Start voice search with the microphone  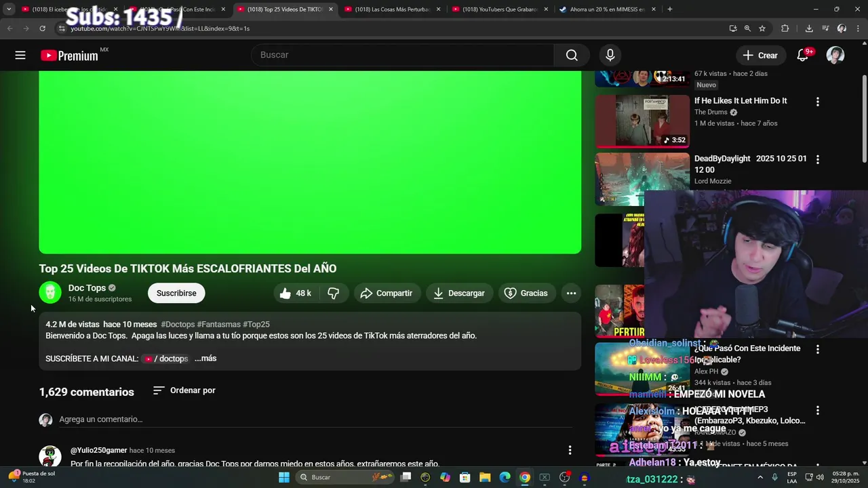[x=610, y=55]
